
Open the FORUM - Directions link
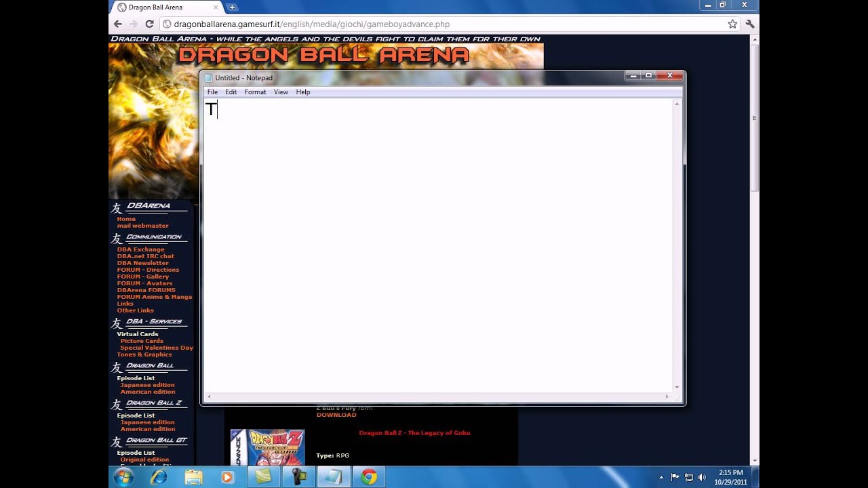tap(148, 270)
